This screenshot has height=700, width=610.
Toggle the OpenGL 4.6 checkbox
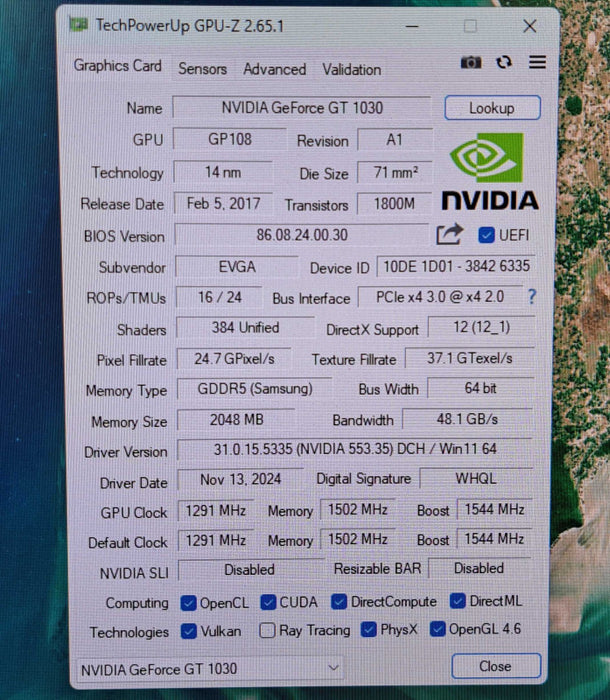click(x=437, y=629)
